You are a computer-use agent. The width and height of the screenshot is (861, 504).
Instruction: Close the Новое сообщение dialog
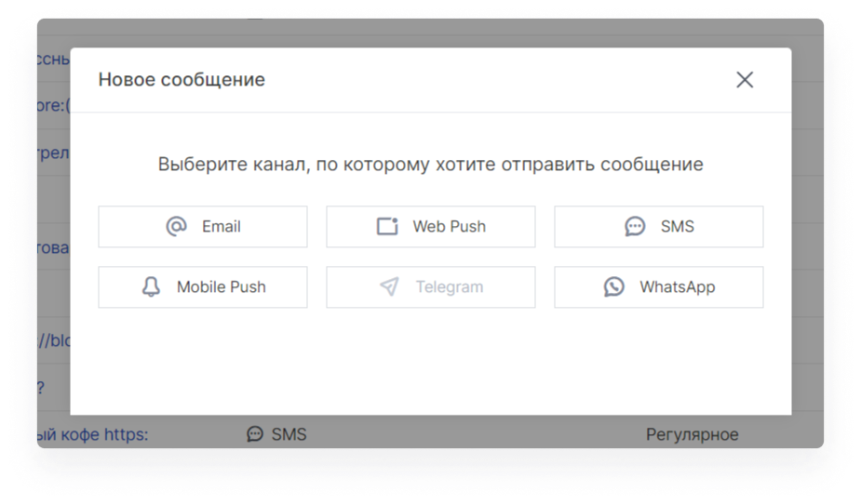pos(745,80)
